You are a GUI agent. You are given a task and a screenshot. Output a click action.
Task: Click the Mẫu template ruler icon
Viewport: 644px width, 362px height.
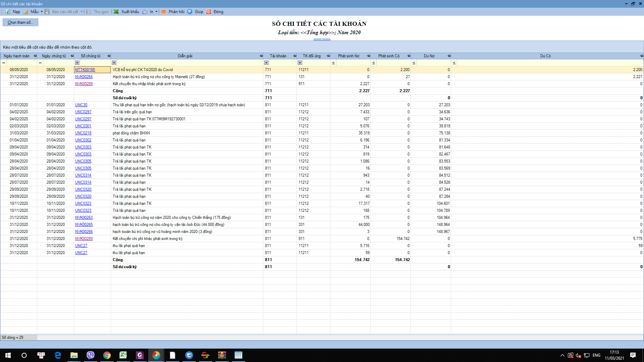tap(26, 12)
